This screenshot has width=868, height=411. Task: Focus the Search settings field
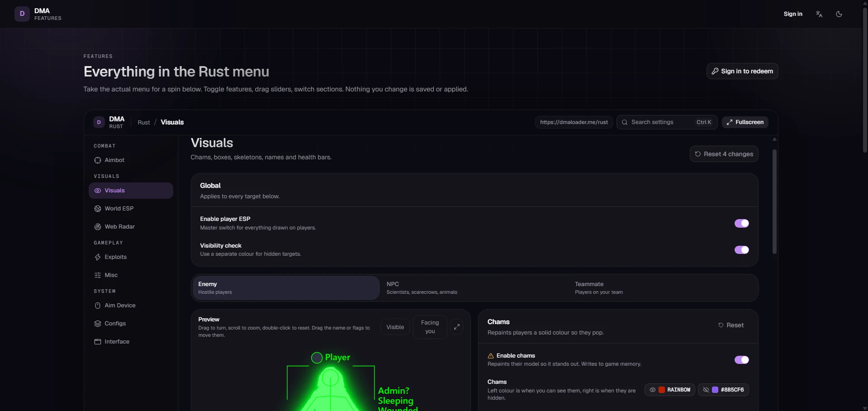[667, 122]
